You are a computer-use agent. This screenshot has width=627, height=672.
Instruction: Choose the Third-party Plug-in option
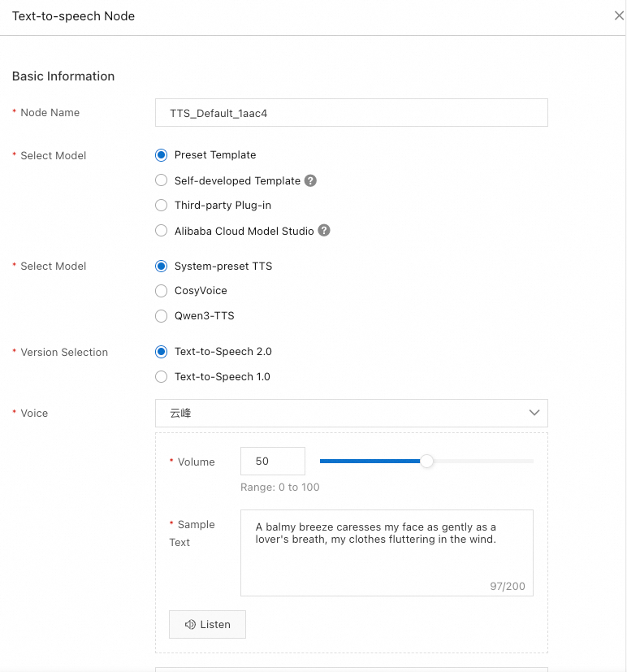pos(161,206)
